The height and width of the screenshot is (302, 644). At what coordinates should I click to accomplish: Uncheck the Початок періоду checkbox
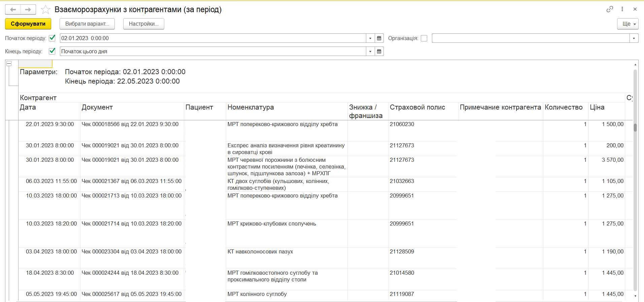point(52,38)
